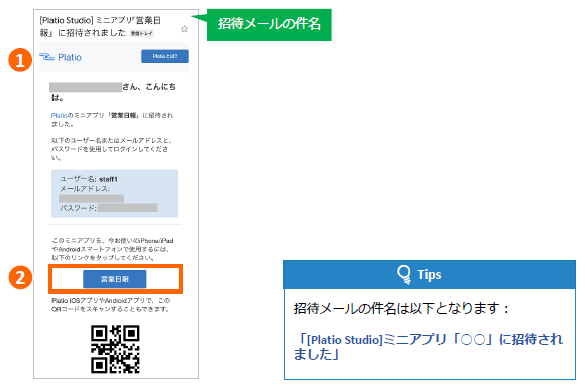Screen dimensions: 585x388
Task: Open the 'Platioとは?' blue button
Action: tap(165, 56)
